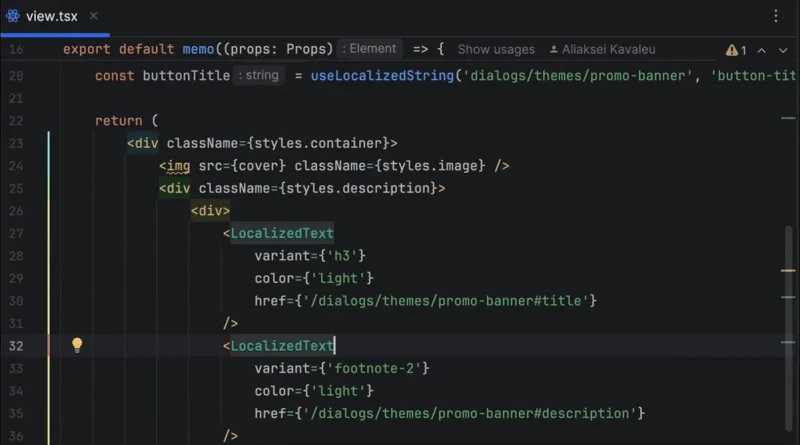800x445 pixels.
Task: Click the lightbulb quick-fix icon on line 32
Action: [77, 346]
